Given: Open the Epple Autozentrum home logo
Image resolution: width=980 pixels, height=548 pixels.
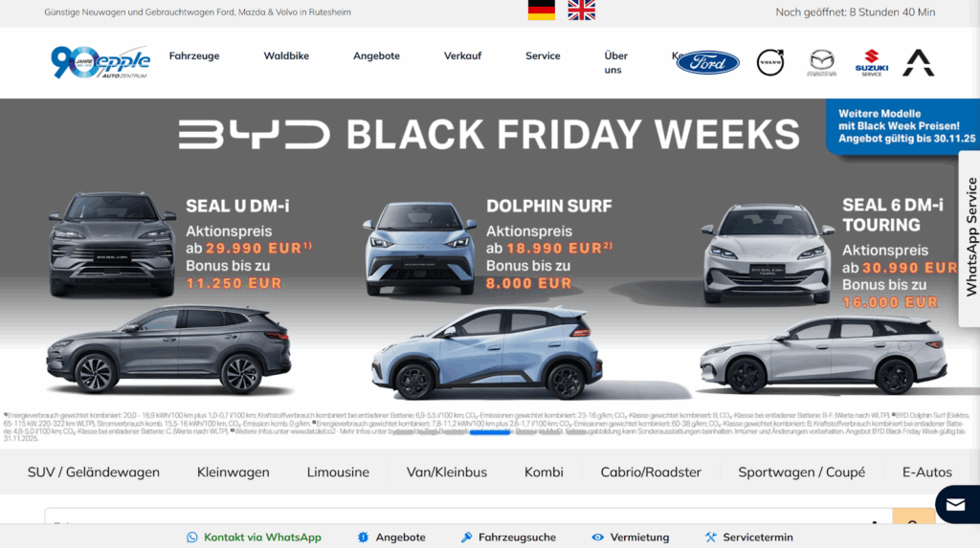Looking at the screenshot, I should coord(100,62).
